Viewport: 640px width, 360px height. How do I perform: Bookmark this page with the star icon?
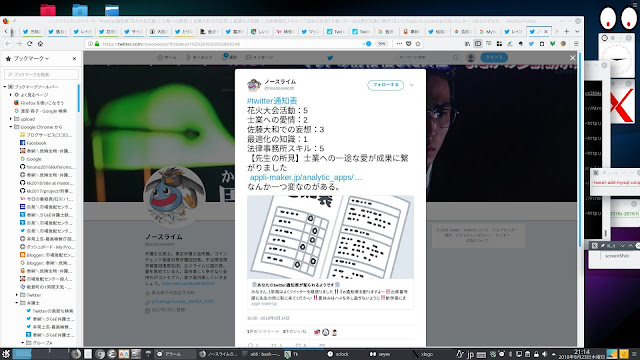(418, 44)
